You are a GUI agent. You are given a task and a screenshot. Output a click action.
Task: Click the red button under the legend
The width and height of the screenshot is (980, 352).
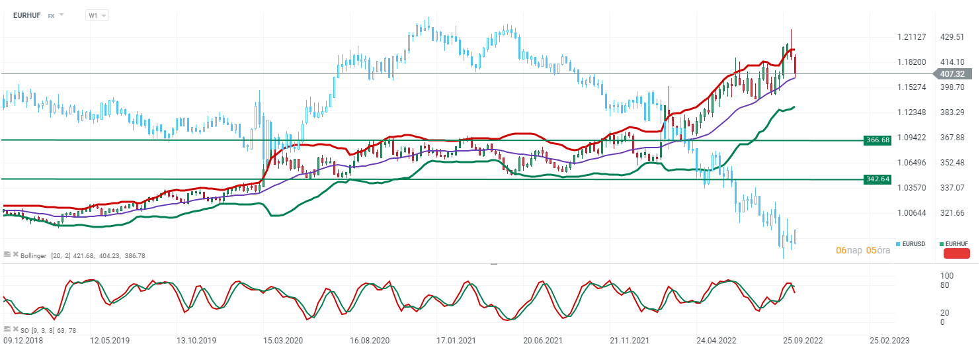click(956, 253)
